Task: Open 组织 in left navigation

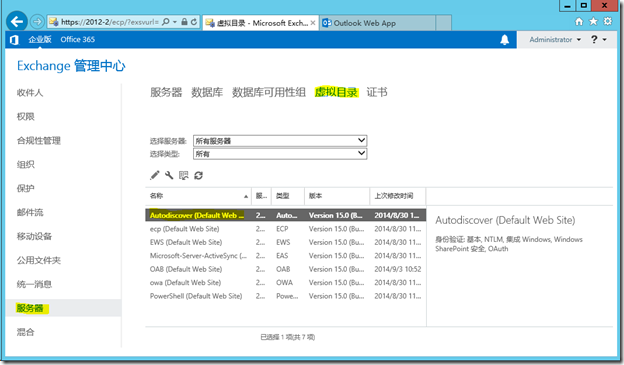Action: pyautogui.click(x=25, y=164)
